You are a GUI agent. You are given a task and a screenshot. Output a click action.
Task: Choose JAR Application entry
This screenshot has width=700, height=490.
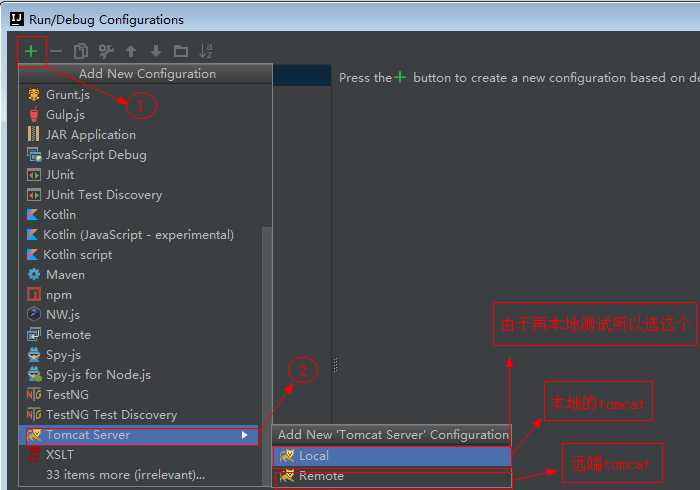140,135
